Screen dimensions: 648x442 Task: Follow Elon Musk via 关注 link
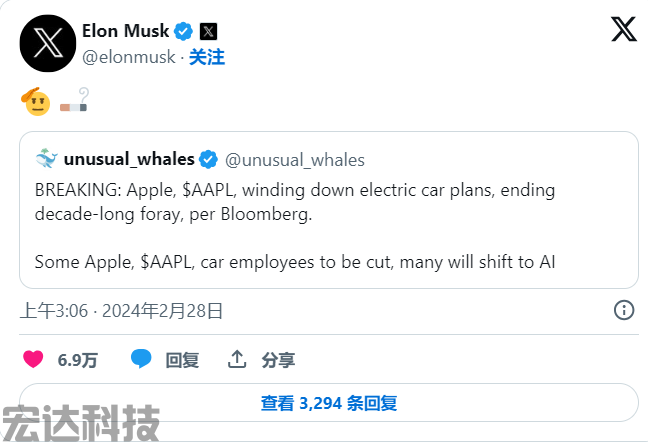(207, 57)
